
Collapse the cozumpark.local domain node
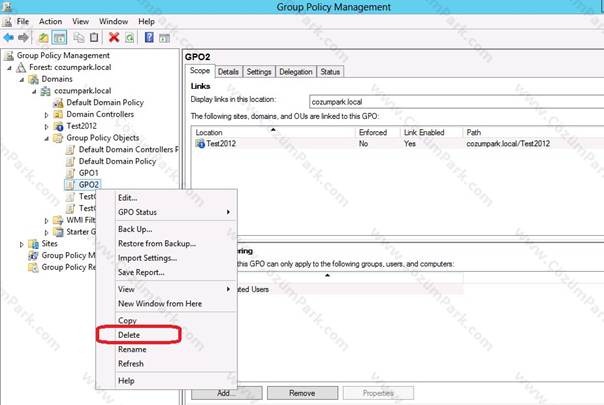pos(34,92)
